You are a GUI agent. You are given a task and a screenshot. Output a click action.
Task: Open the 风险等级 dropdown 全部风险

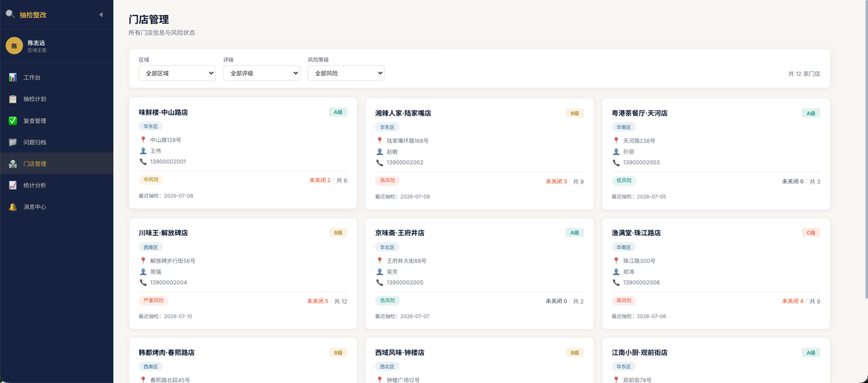346,73
